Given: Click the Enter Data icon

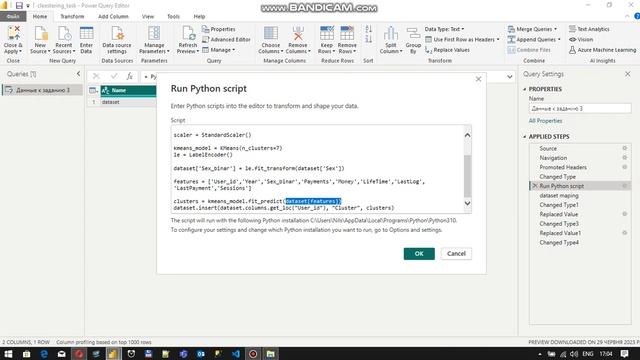Looking at the screenshot, I should pos(86,39).
